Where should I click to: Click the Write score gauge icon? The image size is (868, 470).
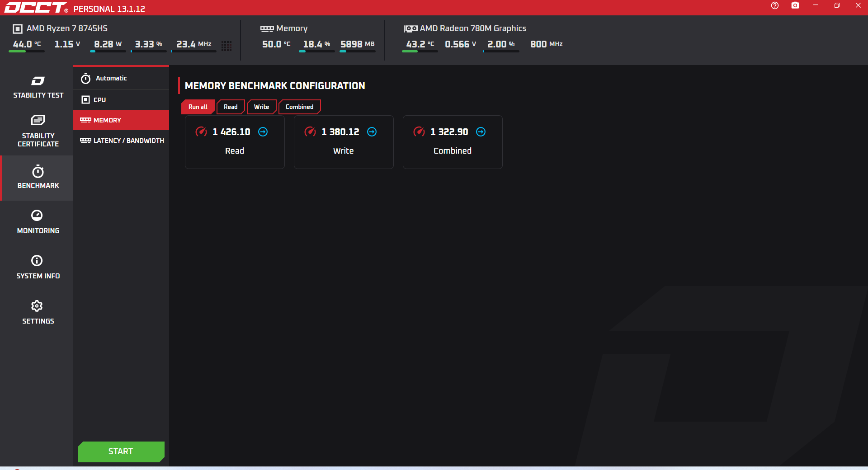point(310,132)
